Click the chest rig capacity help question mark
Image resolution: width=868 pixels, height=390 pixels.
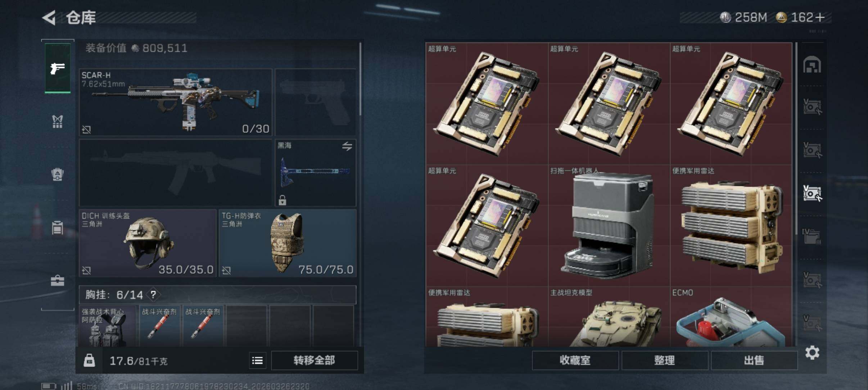[153, 295]
